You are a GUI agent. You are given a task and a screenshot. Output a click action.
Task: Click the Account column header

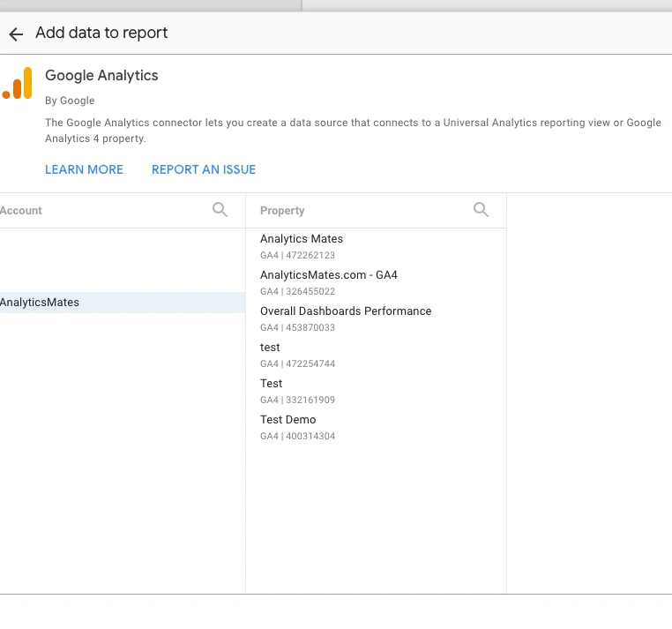[21, 211]
